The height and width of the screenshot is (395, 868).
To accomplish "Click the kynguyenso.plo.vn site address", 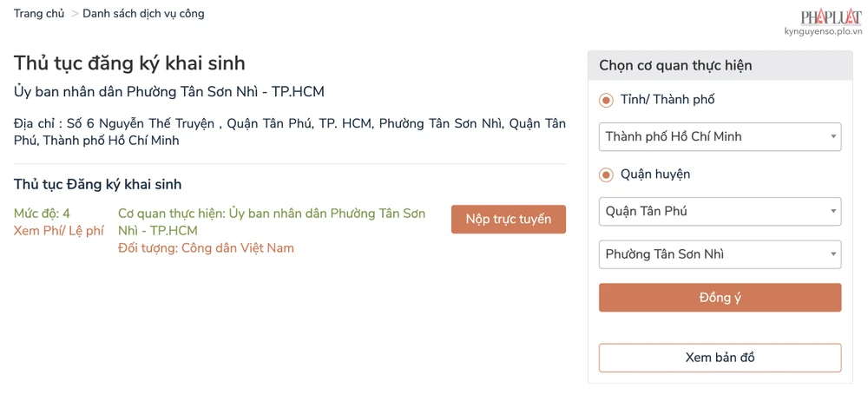I will [x=823, y=32].
